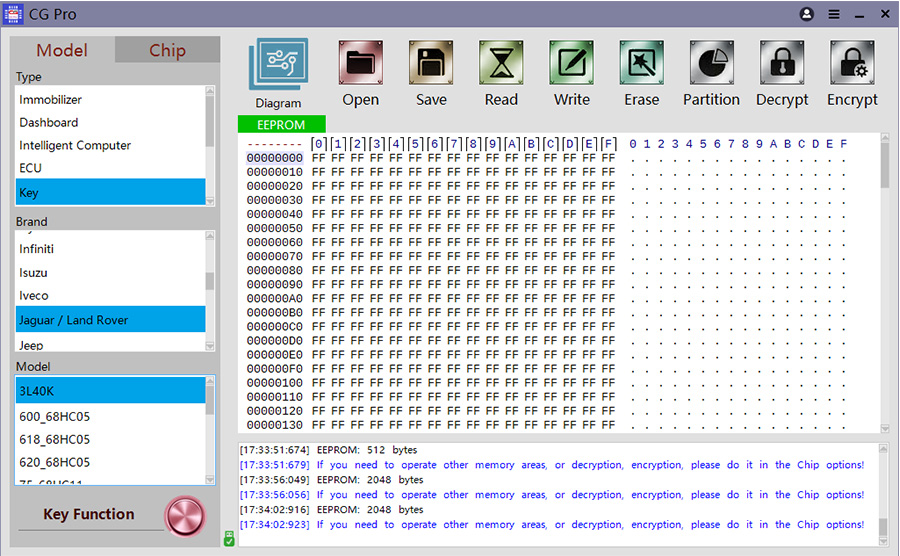
Task: Select the Model tab
Action: pos(62,51)
